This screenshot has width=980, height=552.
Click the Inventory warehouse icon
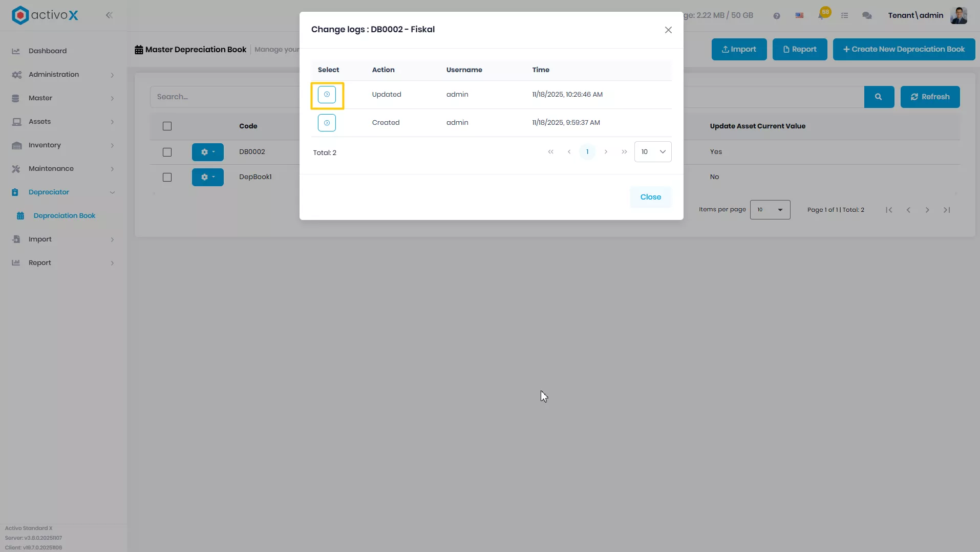coord(16,145)
